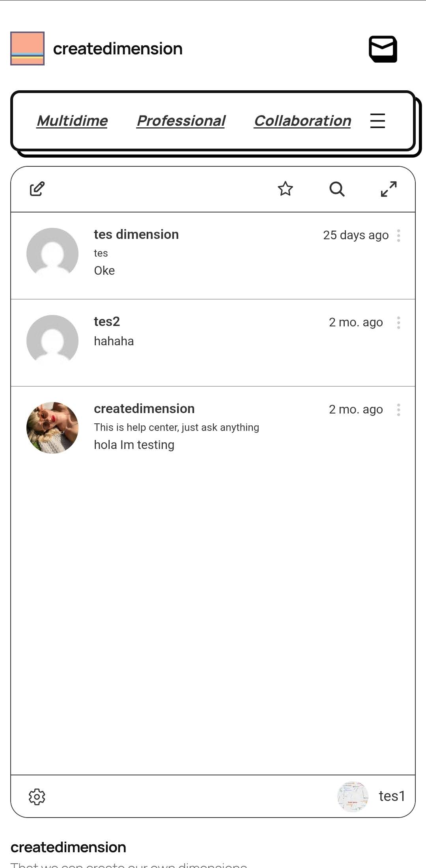The width and height of the screenshot is (426, 868).
Task: Open the mail inbox icon
Action: [x=383, y=49]
